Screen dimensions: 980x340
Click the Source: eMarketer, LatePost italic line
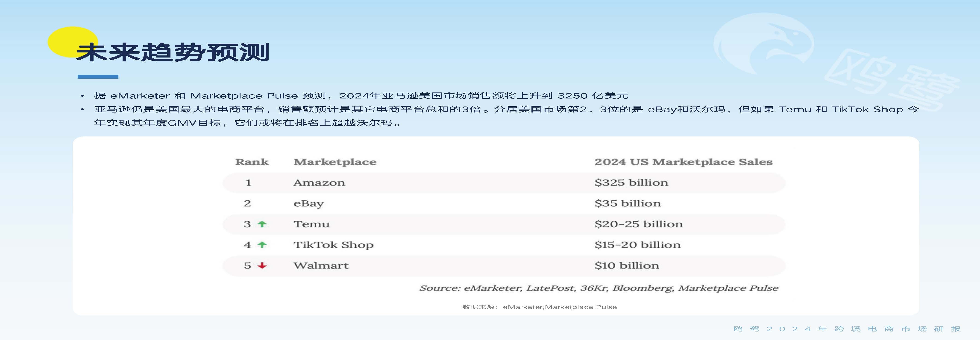point(599,288)
